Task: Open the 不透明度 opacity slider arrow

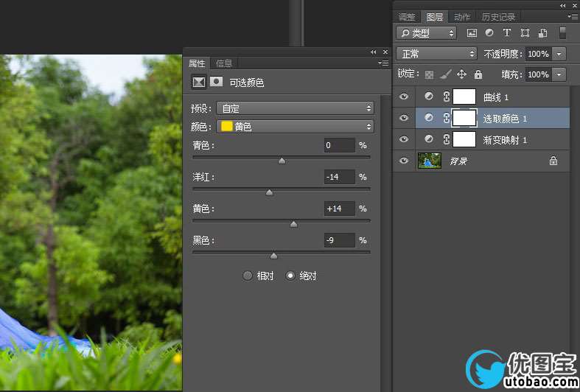Action: click(559, 54)
